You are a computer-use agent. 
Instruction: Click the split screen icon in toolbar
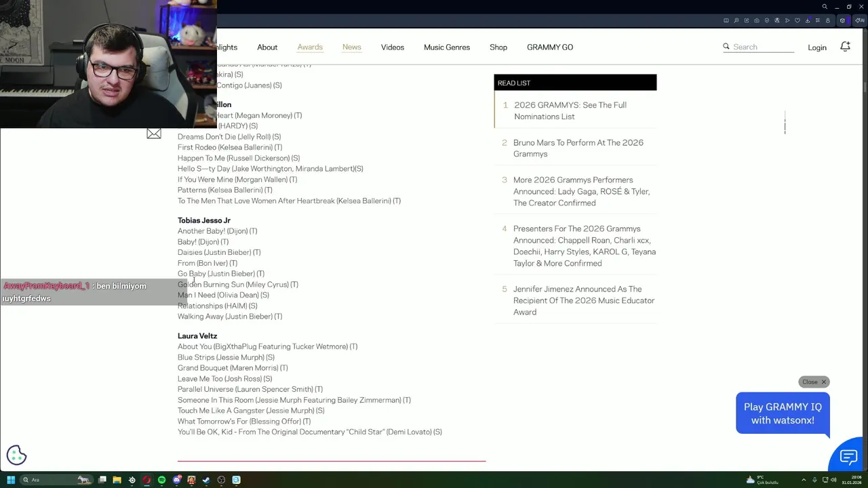726,20
